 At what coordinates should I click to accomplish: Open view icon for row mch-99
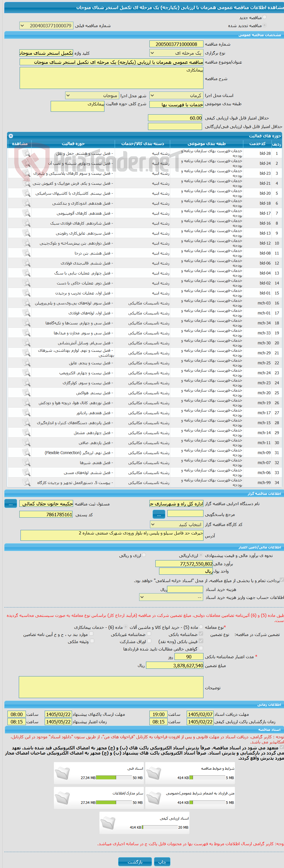tap(26, 483)
